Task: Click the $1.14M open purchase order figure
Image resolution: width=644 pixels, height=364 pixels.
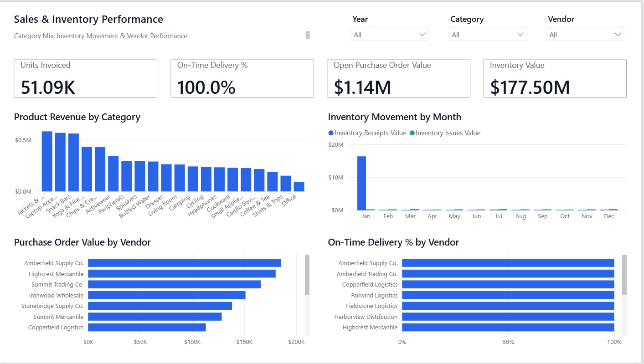Action: (362, 87)
